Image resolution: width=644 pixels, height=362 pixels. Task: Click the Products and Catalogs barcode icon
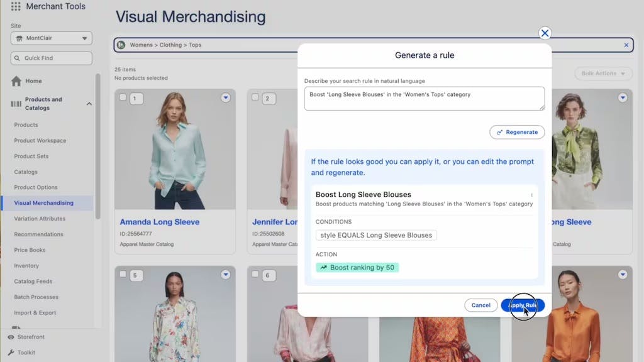click(16, 104)
